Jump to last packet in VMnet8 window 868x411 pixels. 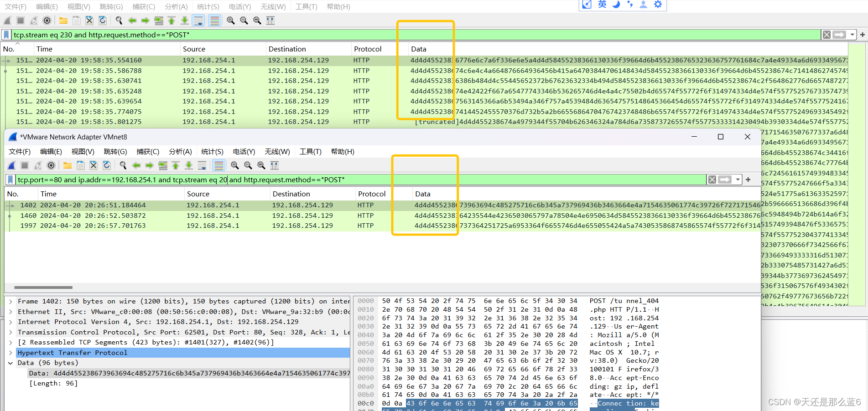(x=189, y=165)
